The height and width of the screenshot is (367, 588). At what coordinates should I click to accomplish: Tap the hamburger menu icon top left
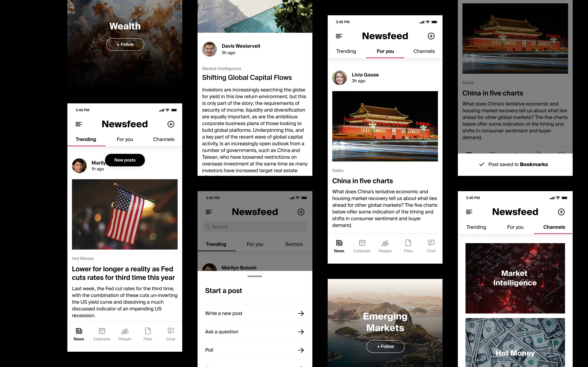79,124
